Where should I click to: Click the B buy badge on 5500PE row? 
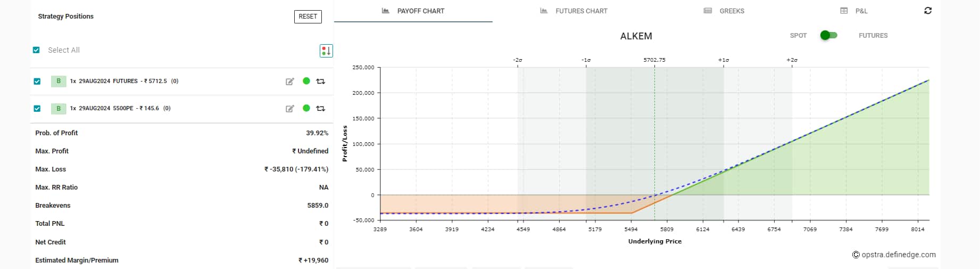tap(59, 109)
